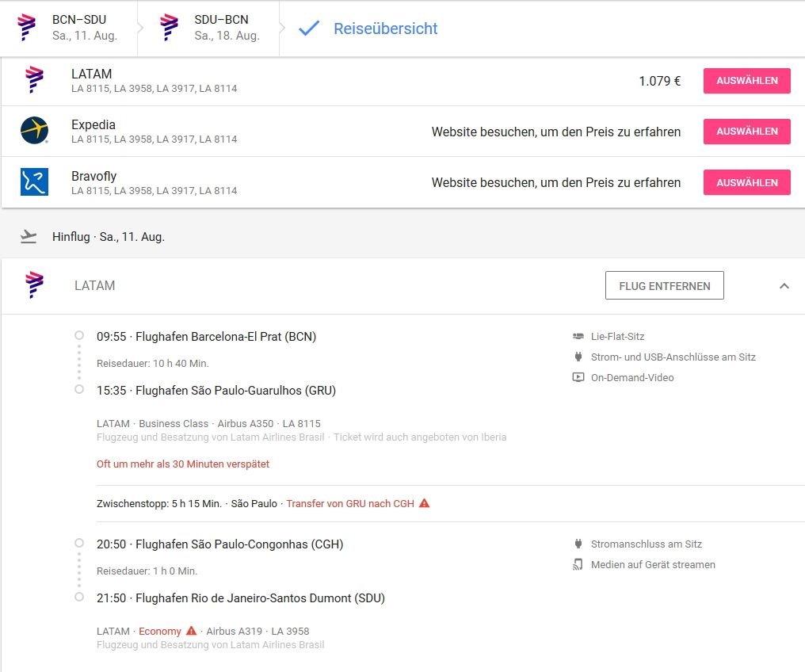Click the departure 20:50 São Paulo-Congonhas (CGH)

click(x=219, y=544)
